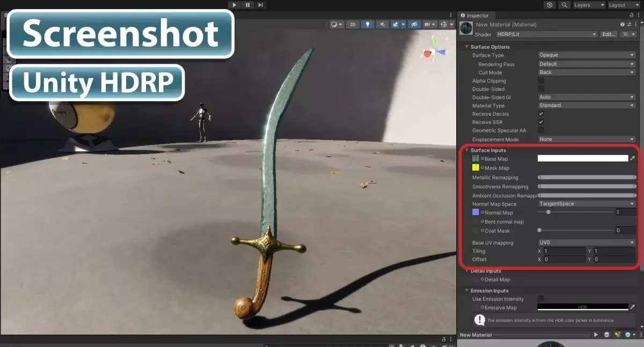Open the Normal Map Space dropdown
The width and height of the screenshot is (644, 347).
pyautogui.click(x=587, y=204)
